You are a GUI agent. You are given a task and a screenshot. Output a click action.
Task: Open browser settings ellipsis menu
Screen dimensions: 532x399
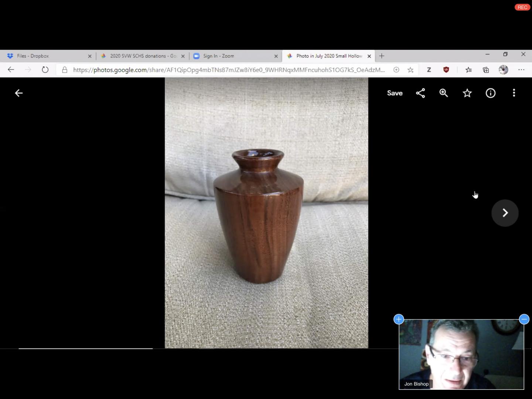pyautogui.click(x=521, y=70)
